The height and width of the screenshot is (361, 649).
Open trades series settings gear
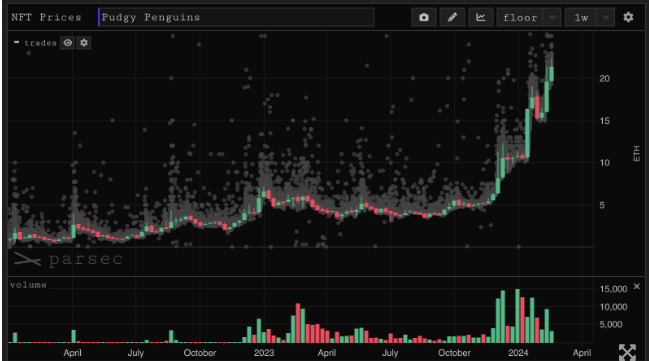[x=84, y=43]
